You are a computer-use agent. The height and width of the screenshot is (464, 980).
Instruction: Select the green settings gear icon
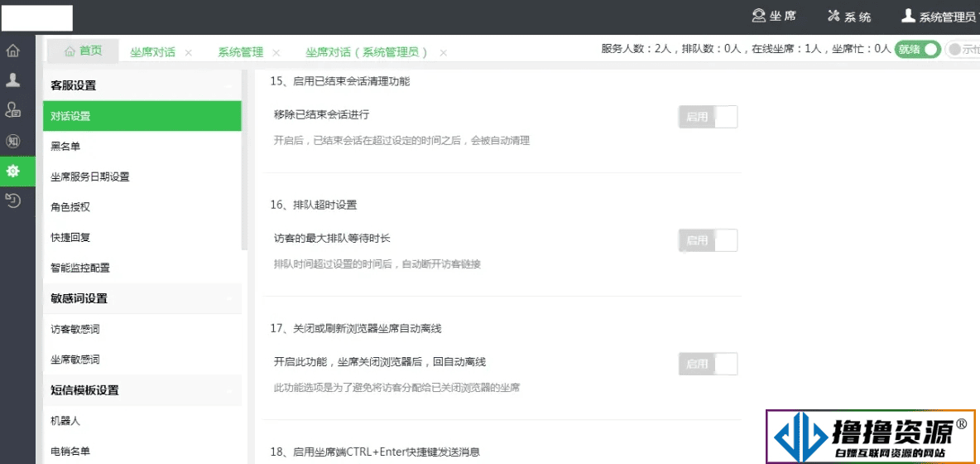coord(12,171)
